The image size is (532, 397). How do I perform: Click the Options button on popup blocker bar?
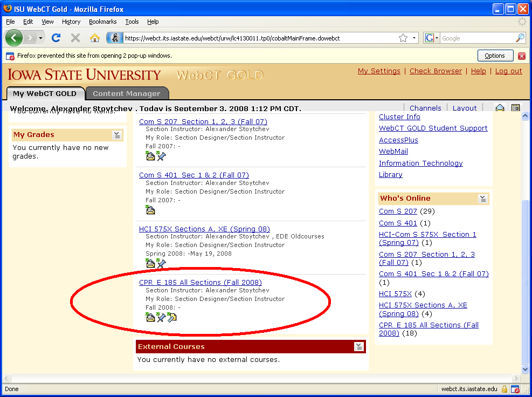pos(495,56)
